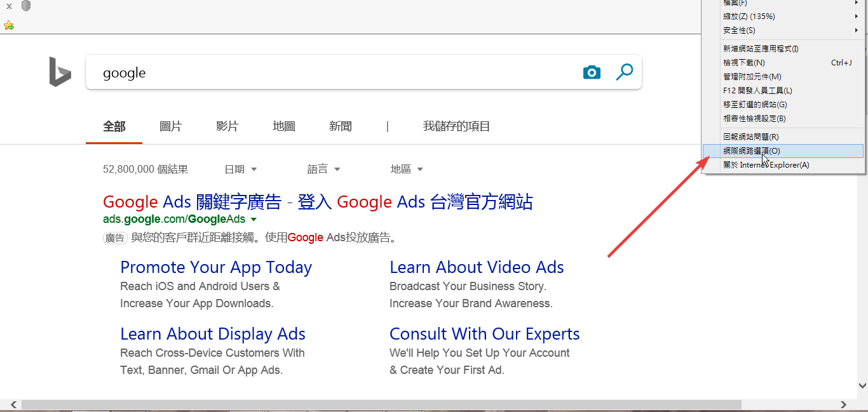Open 網際網路選項(O)
Screen dimensions: 868x412
783,151
